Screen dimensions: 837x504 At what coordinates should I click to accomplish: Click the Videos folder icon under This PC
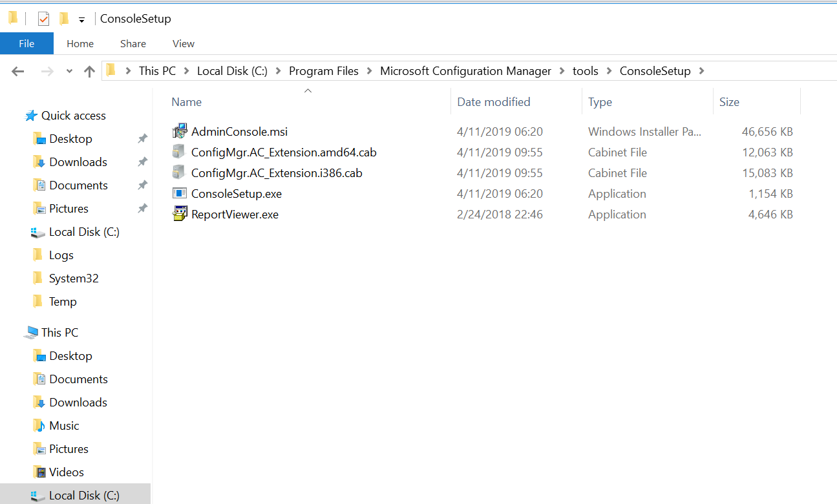(39, 472)
